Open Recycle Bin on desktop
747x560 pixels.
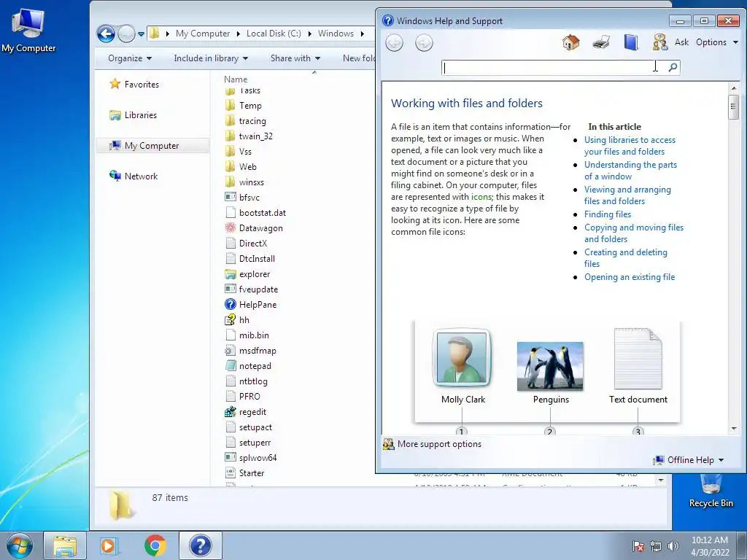click(711, 491)
